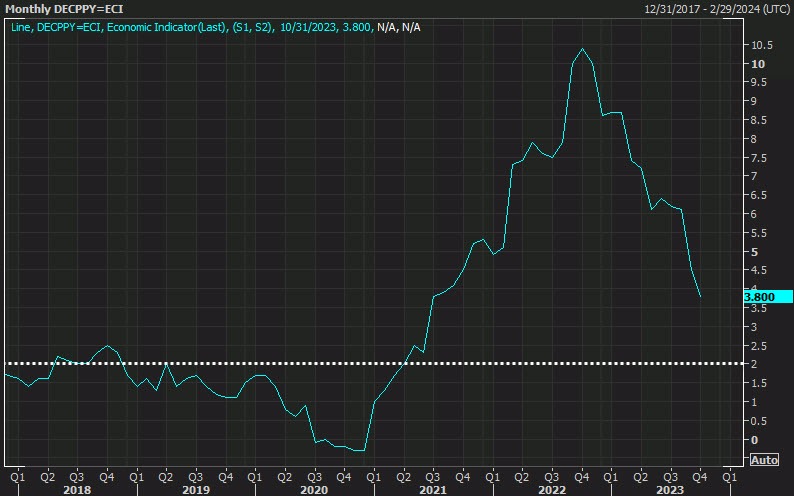Click the 2021 year label
Image resolution: width=794 pixels, height=496 pixels.
point(431,490)
